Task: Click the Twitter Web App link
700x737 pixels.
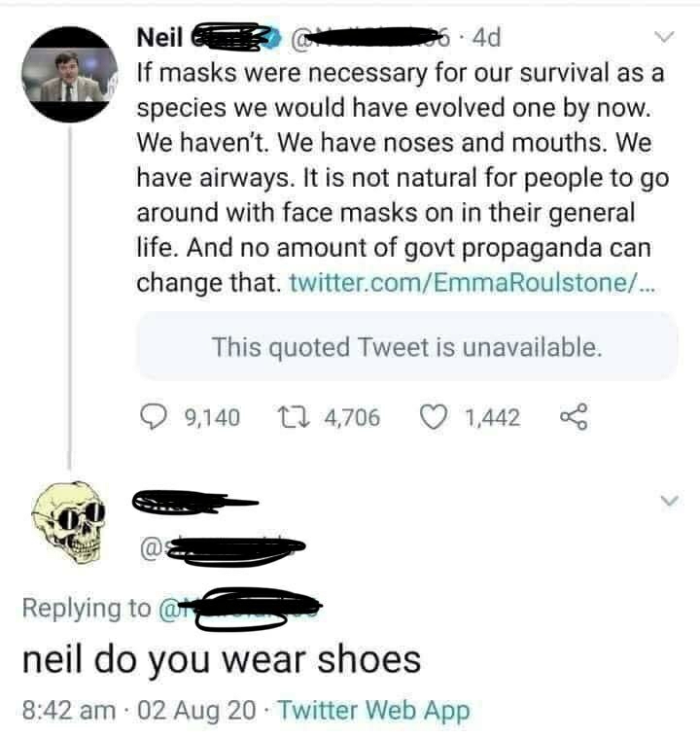Action: pyautogui.click(x=373, y=711)
